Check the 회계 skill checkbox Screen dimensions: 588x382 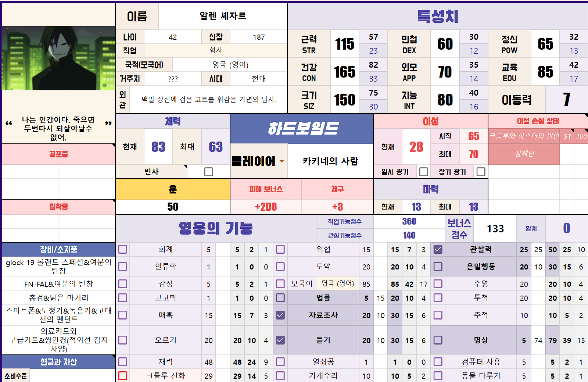pos(123,249)
